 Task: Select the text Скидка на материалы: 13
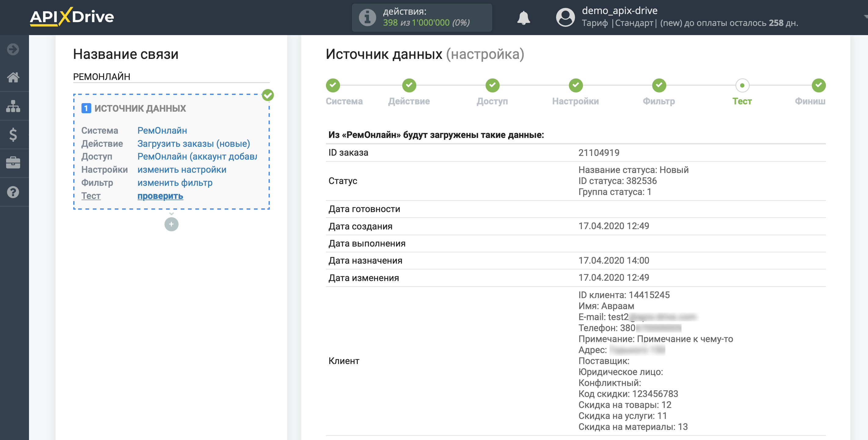click(633, 427)
